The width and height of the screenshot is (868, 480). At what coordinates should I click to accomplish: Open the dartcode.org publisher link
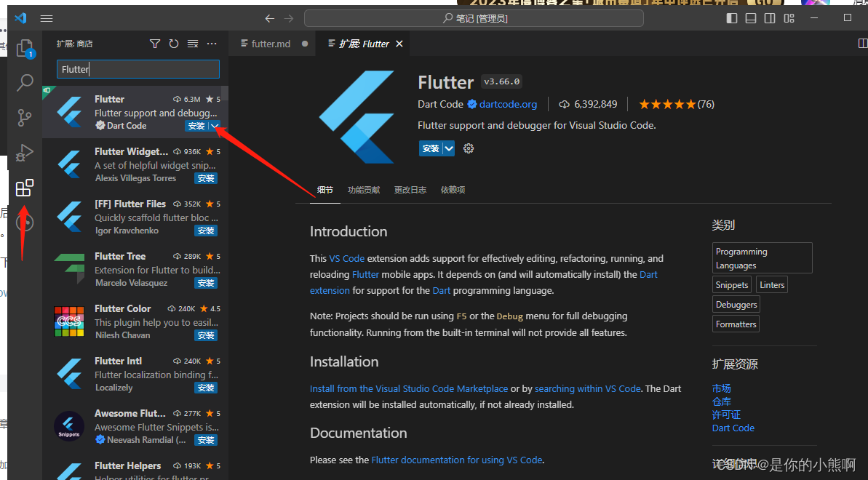(508, 104)
